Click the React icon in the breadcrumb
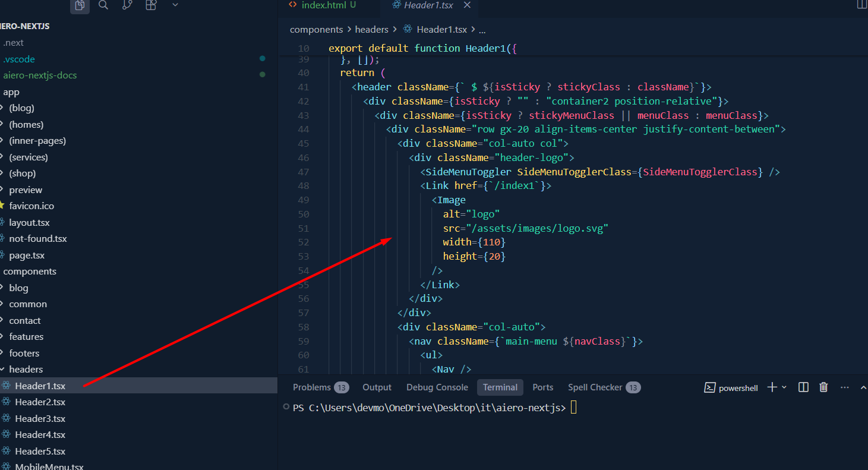The image size is (868, 470). click(408, 29)
